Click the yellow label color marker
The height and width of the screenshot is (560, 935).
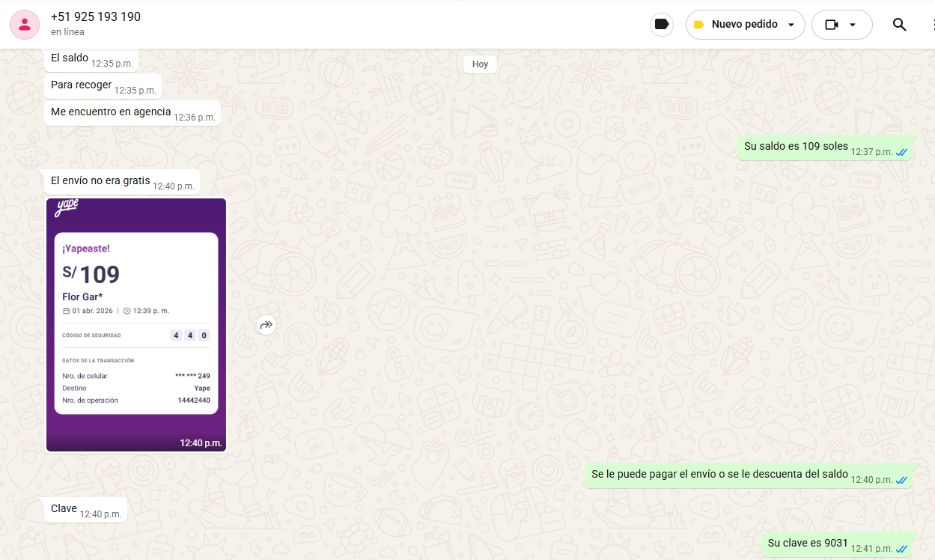point(698,25)
